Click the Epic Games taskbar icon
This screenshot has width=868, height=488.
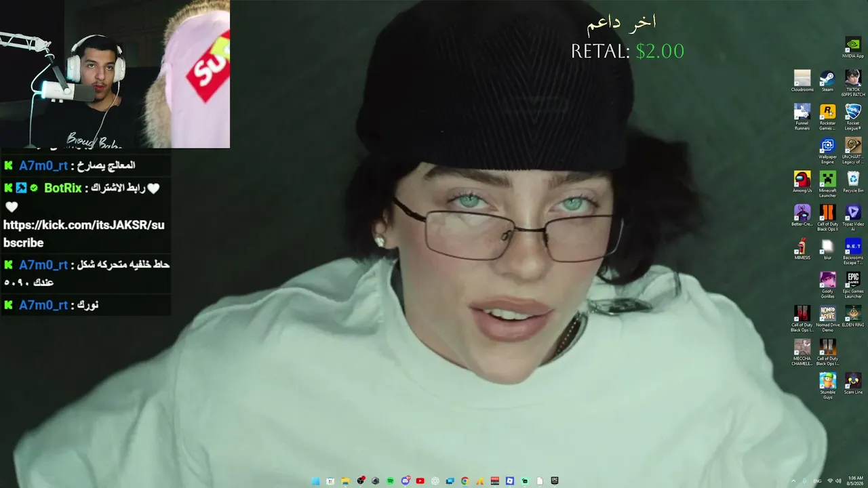[x=554, y=481]
